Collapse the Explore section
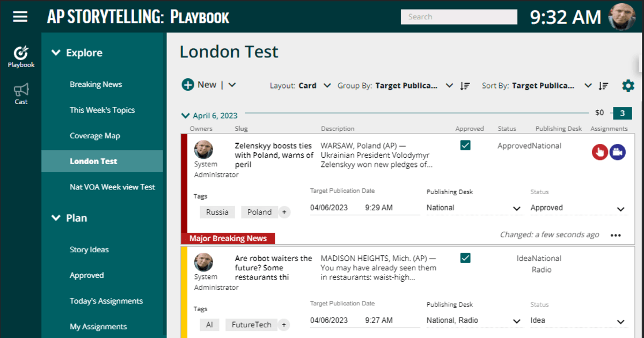This screenshot has height=338, width=644. click(56, 52)
